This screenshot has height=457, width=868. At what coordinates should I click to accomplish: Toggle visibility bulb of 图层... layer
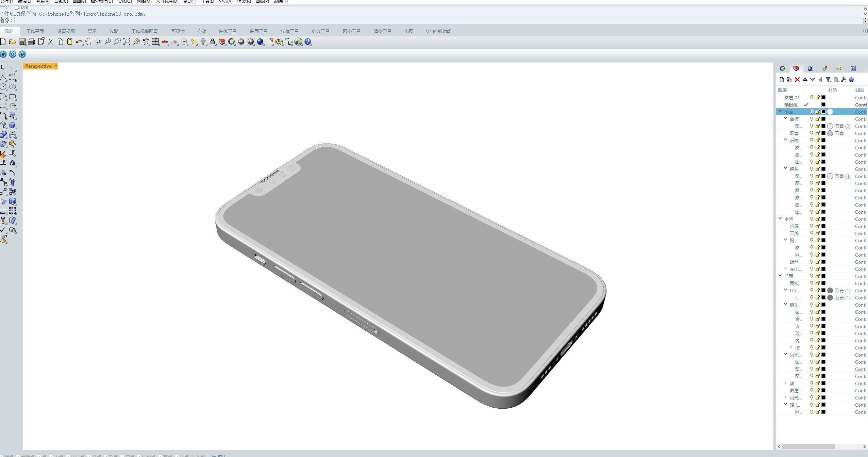tap(812, 390)
